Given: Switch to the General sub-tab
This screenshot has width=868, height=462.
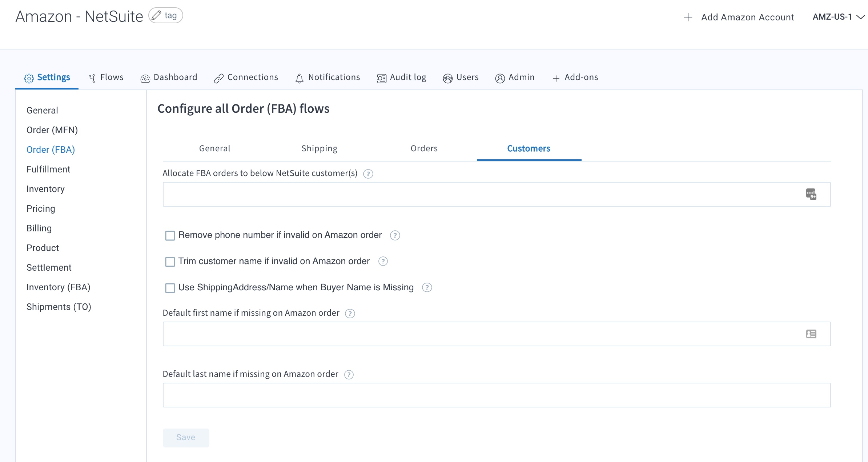Looking at the screenshot, I should tap(215, 148).
